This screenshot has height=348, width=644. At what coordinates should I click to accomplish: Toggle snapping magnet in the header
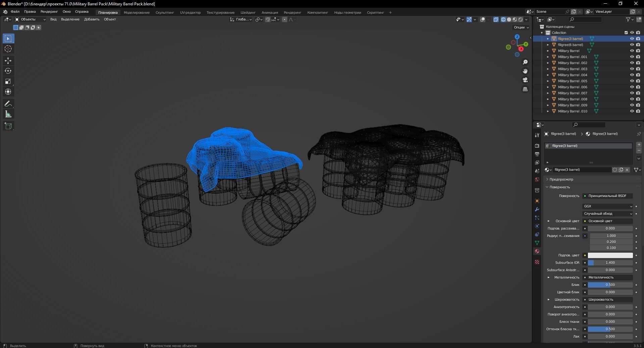(267, 19)
